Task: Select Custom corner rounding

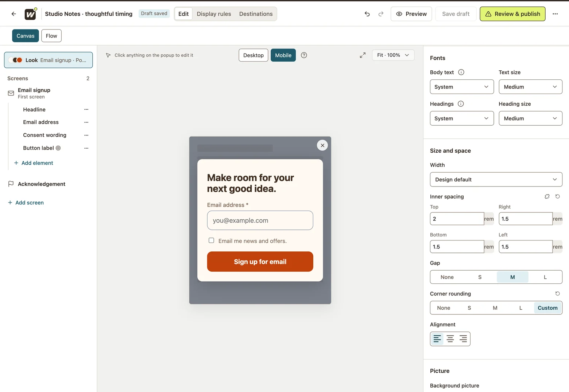Action: [547, 308]
